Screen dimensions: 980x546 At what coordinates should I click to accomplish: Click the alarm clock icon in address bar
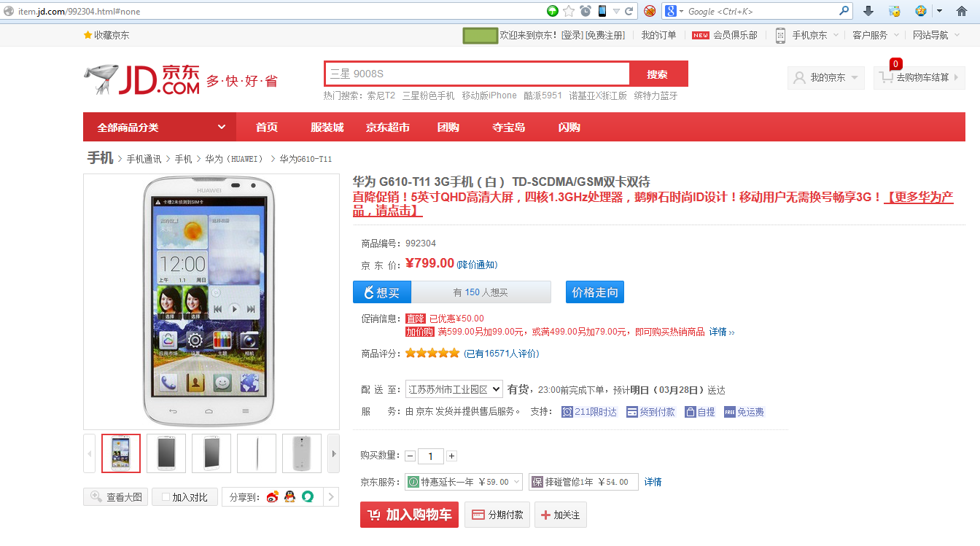pyautogui.click(x=586, y=11)
